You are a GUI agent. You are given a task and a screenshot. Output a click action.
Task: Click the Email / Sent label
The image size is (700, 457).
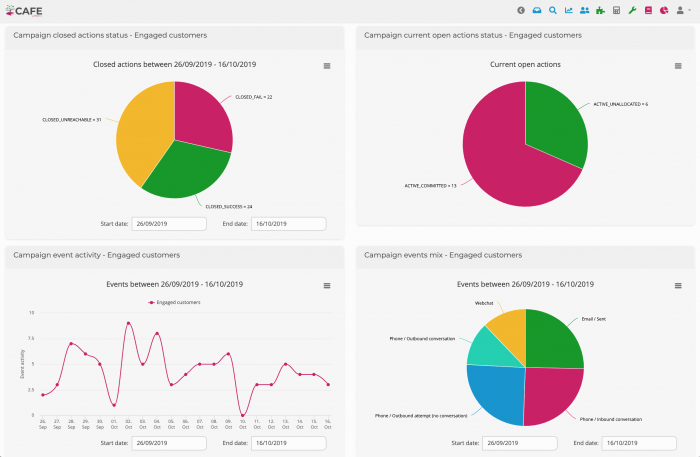(594, 319)
